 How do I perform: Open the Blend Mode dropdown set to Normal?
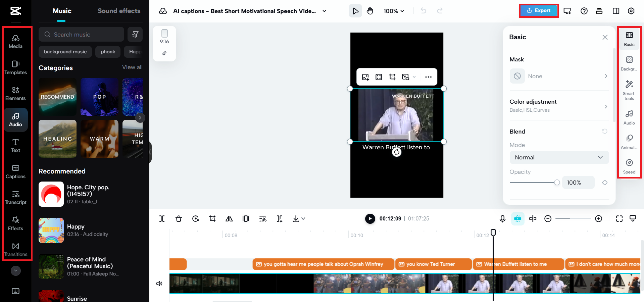(x=558, y=157)
